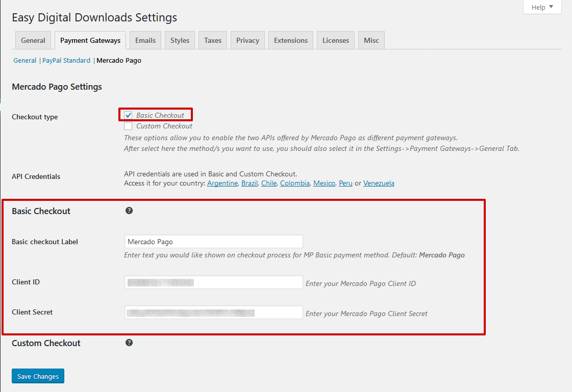The image size is (572, 392).
Task: Switch to the General settings tab
Action: click(x=33, y=40)
